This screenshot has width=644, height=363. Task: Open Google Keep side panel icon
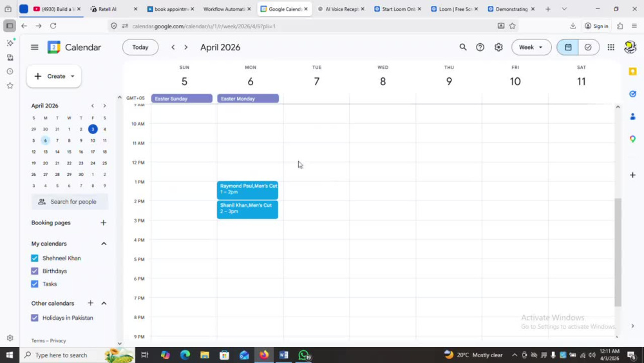click(x=632, y=72)
